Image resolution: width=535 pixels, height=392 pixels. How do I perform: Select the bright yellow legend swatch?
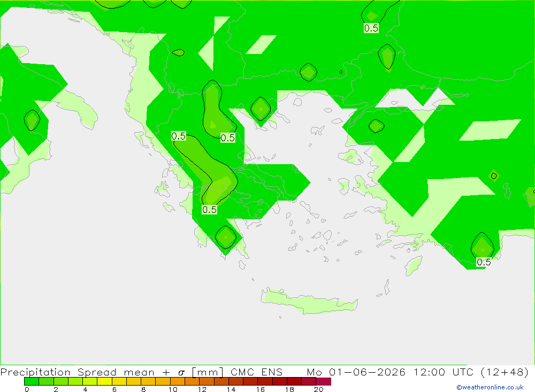(104, 381)
